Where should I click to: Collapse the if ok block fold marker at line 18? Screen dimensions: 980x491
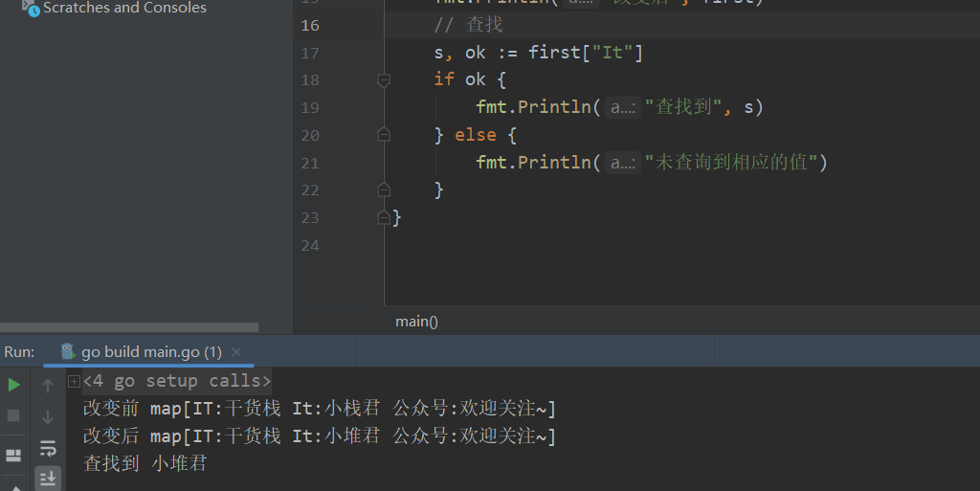click(384, 80)
